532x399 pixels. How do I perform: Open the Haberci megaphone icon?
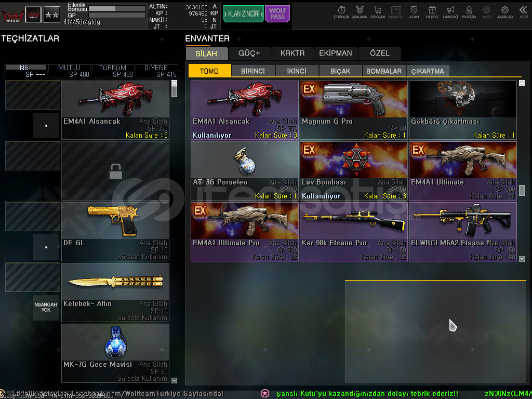click(x=450, y=12)
